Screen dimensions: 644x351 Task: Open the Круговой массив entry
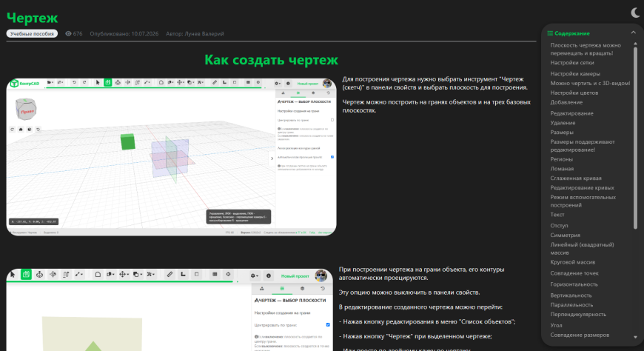coord(572,262)
